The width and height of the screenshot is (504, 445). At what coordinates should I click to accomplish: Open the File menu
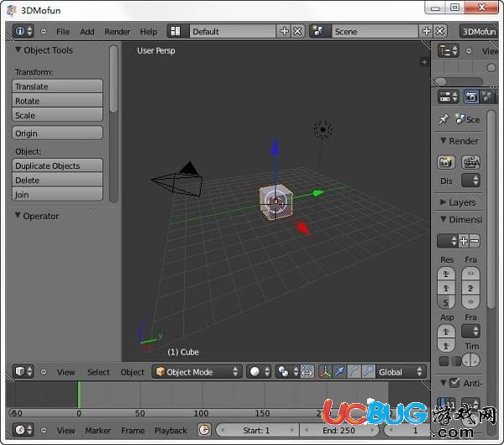[x=63, y=32]
